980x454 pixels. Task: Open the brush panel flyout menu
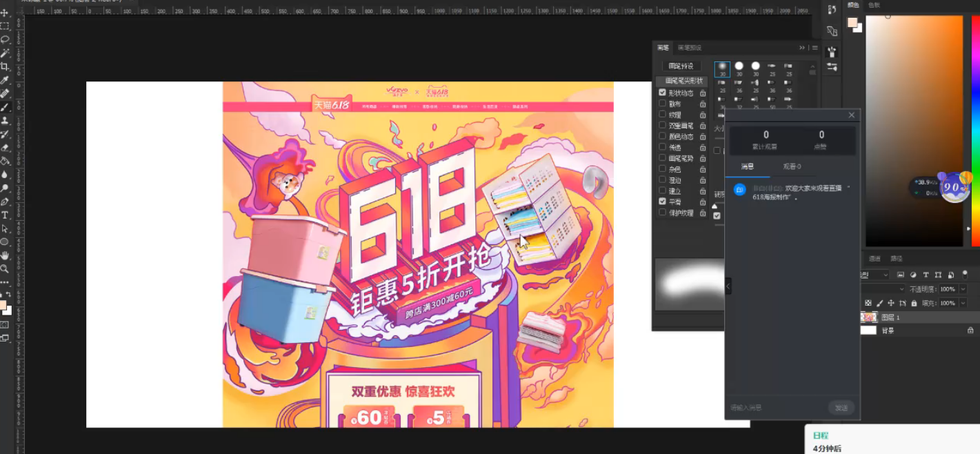tap(814, 48)
